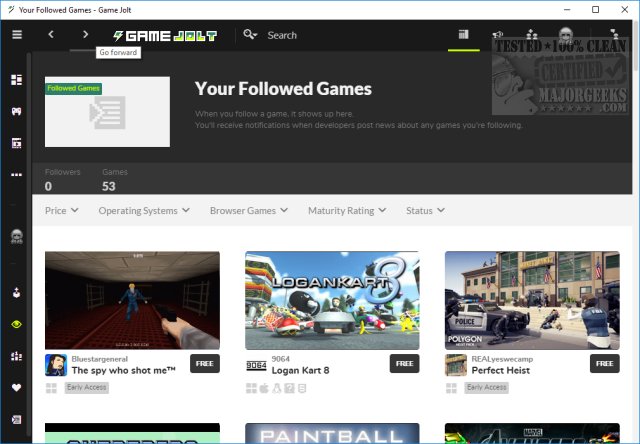This screenshot has height=444, width=640.
Task: Click Windows icon under The spy who shot me
Action: click(51, 388)
